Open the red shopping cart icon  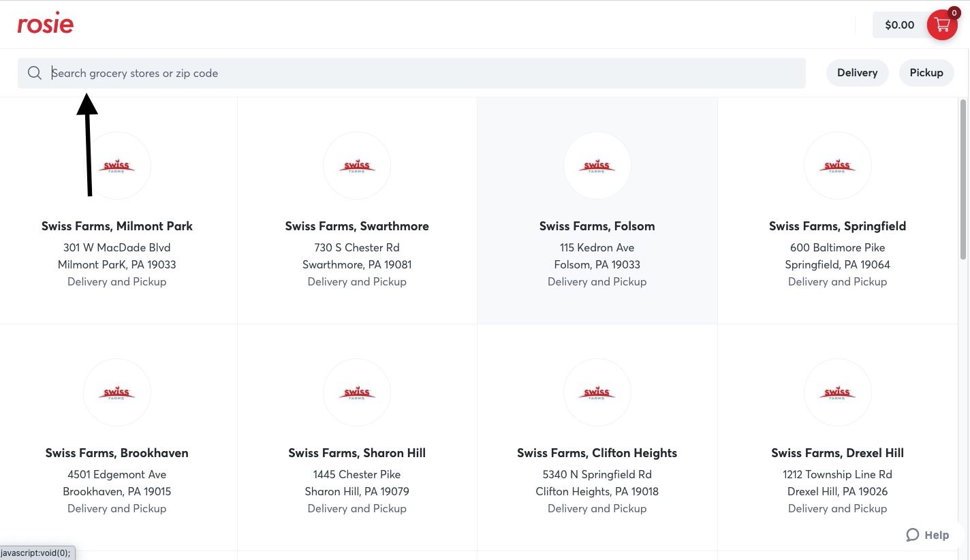(942, 25)
